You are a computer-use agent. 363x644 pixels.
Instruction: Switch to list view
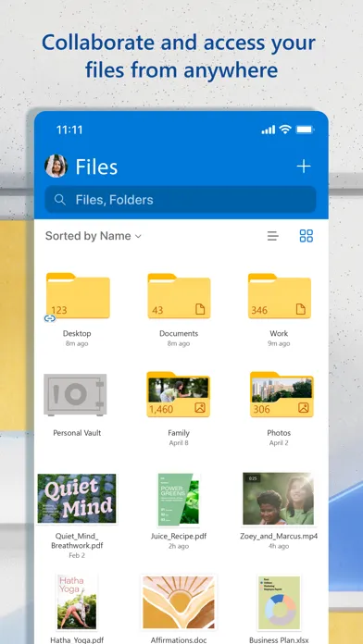tap(273, 236)
